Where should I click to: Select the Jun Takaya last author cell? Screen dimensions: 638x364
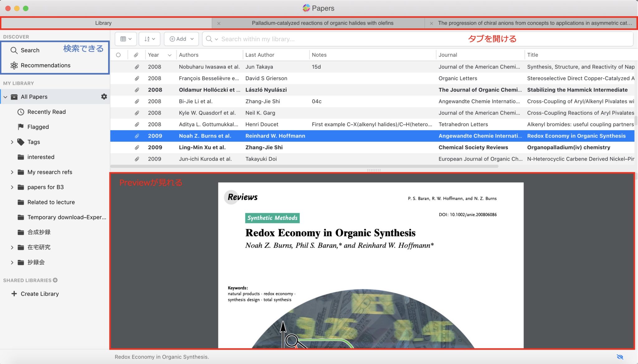click(259, 67)
